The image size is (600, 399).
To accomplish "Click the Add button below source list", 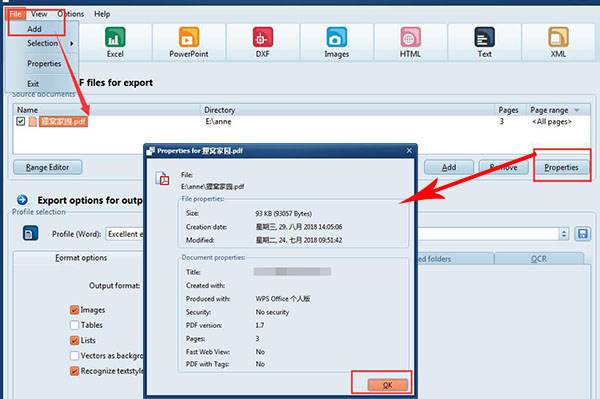I will pyautogui.click(x=449, y=167).
